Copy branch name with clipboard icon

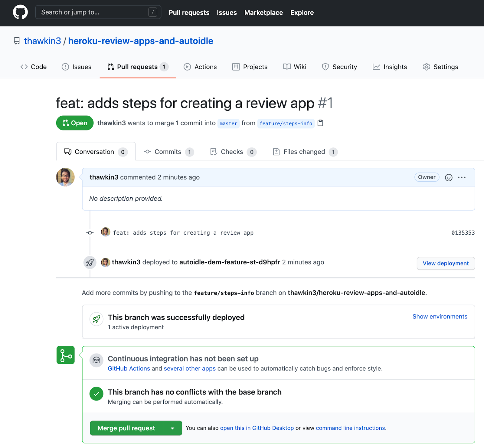320,123
